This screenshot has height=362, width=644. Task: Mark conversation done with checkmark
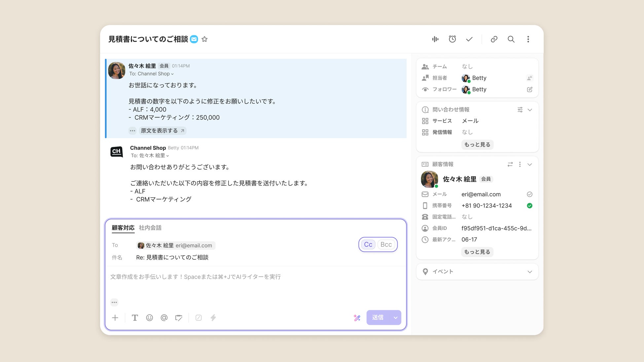point(469,39)
